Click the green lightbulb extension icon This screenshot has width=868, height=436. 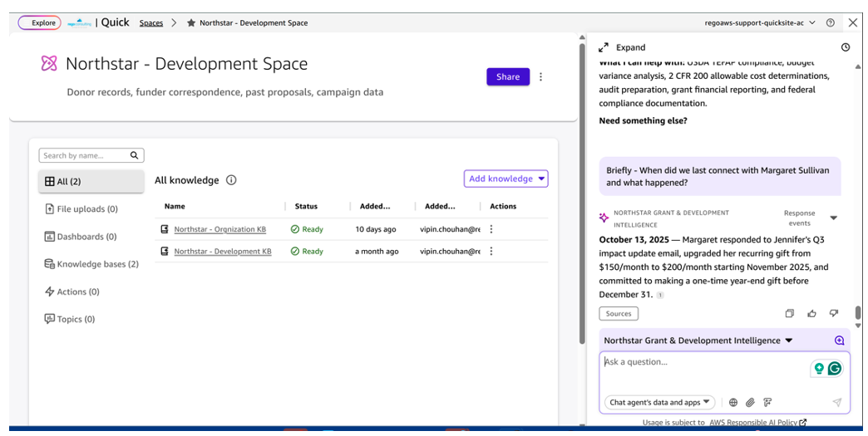click(819, 369)
